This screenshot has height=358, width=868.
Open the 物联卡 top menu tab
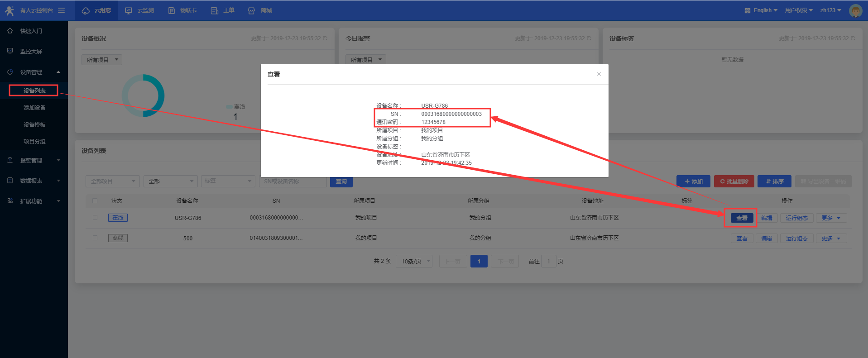point(182,10)
